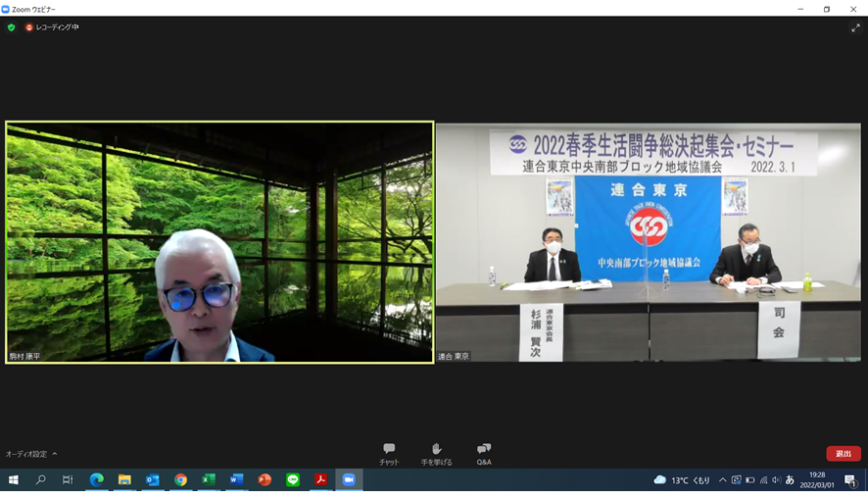The width and height of the screenshot is (868, 498).
Task: Open volume speaker tray icon
Action: (777, 480)
